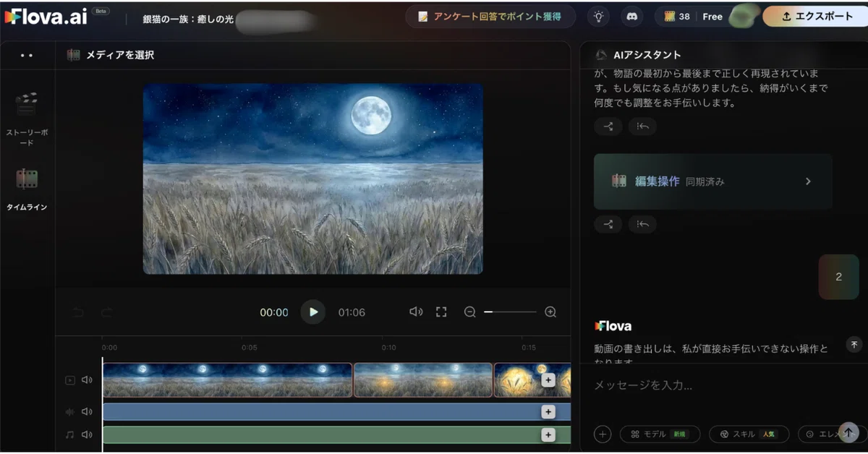Open the blurred user avatar menu

(743, 16)
